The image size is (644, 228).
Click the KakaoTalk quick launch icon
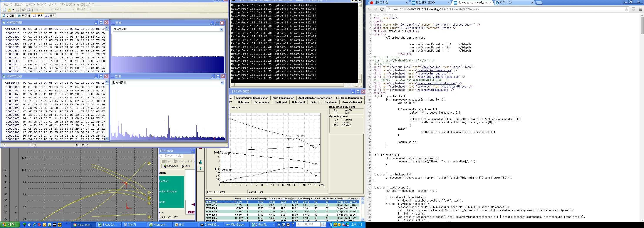[x=59, y=225]
